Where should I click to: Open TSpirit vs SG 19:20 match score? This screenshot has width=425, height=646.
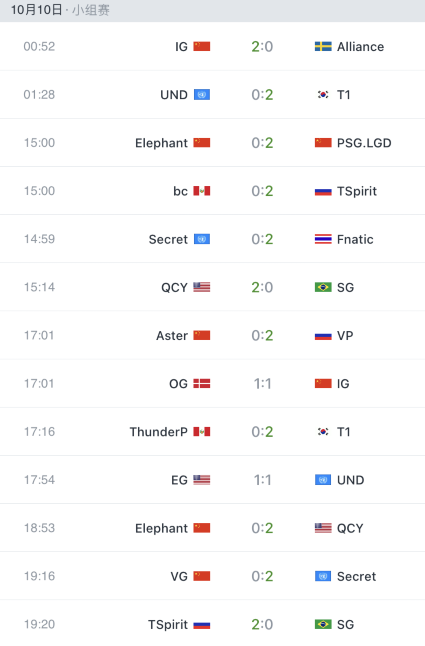click(262, 625)
